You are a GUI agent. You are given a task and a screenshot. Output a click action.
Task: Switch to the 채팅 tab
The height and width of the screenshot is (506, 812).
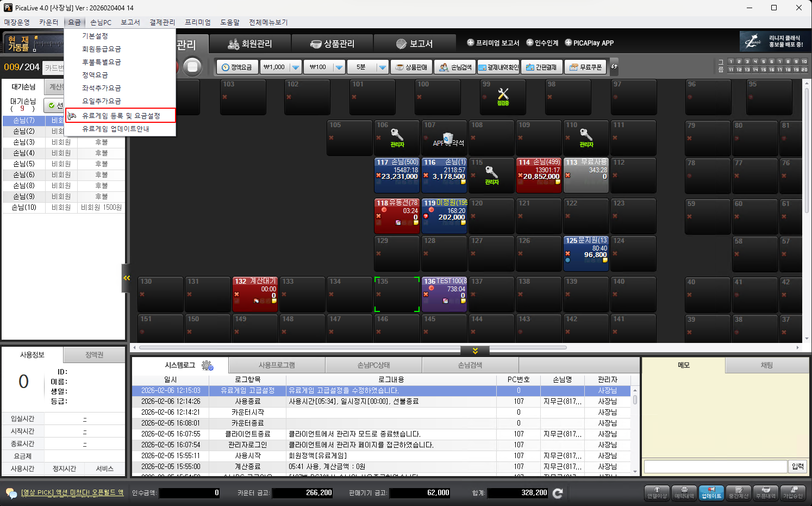click(x=766, y=365)
